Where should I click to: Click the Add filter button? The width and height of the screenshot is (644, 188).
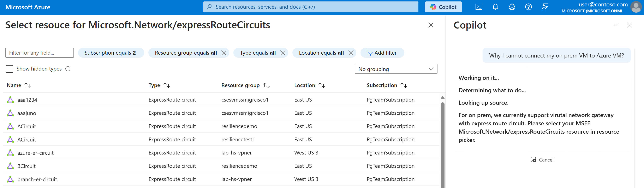pos(382,53)
